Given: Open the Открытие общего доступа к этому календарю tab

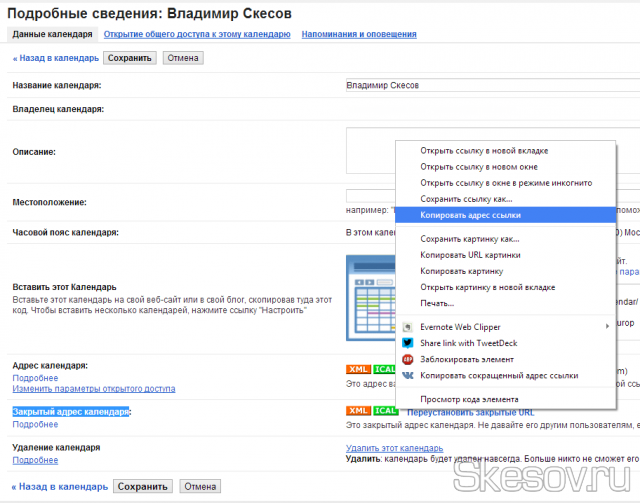Looking at the screenshot, I should point(197,34).
